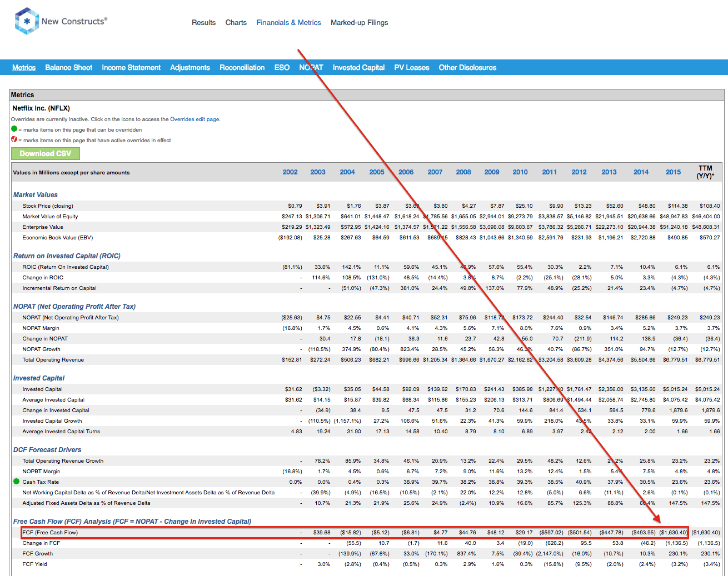Click TTM stock price value $108.40
Screen dimensions: 728x576
pos(710,206)
